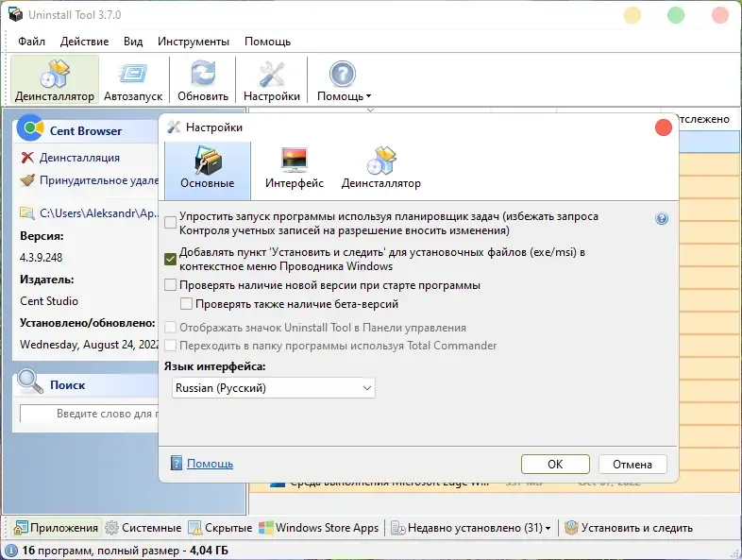Click the Uninstall Tool title bar icon
The width and height of the screenshot is (742, 560).
click(x=16, y=14)
